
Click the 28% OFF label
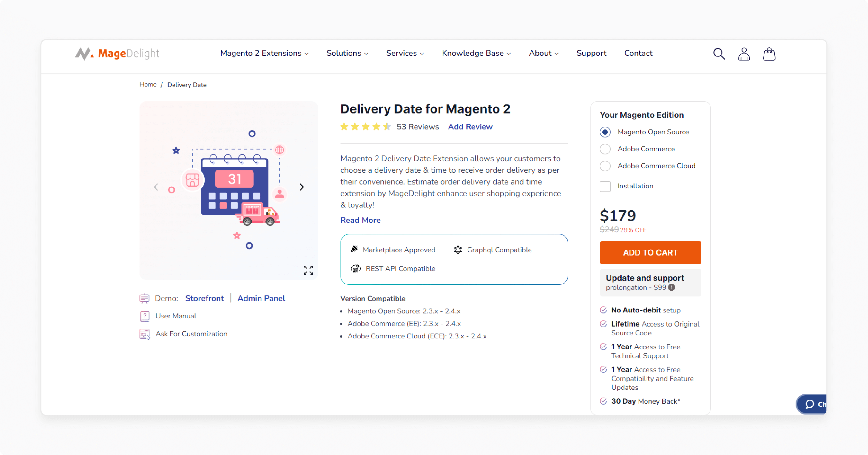point(633,230)
